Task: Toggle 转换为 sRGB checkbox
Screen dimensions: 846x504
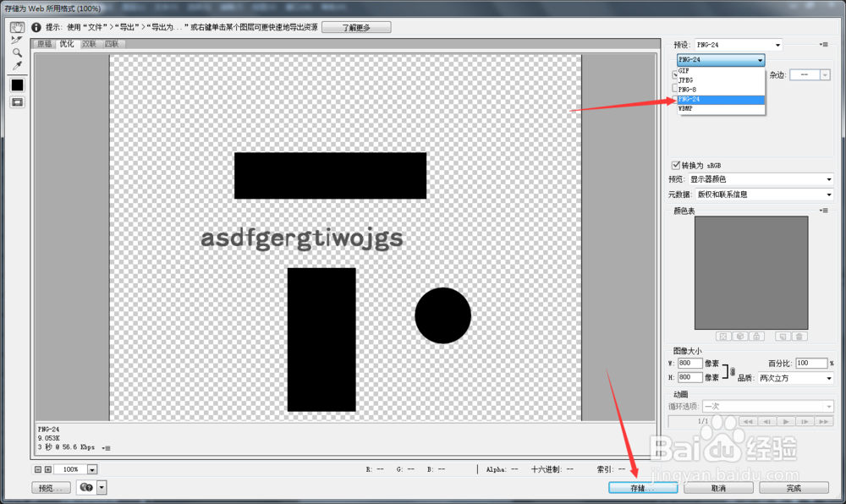Action: pyautogui.click(x=675, y=165)
